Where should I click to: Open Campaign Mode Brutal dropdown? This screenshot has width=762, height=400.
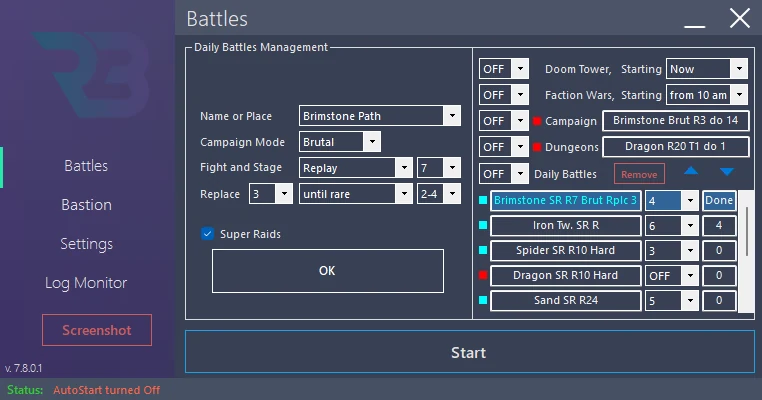pyautogui.click(x=340, y=142)
